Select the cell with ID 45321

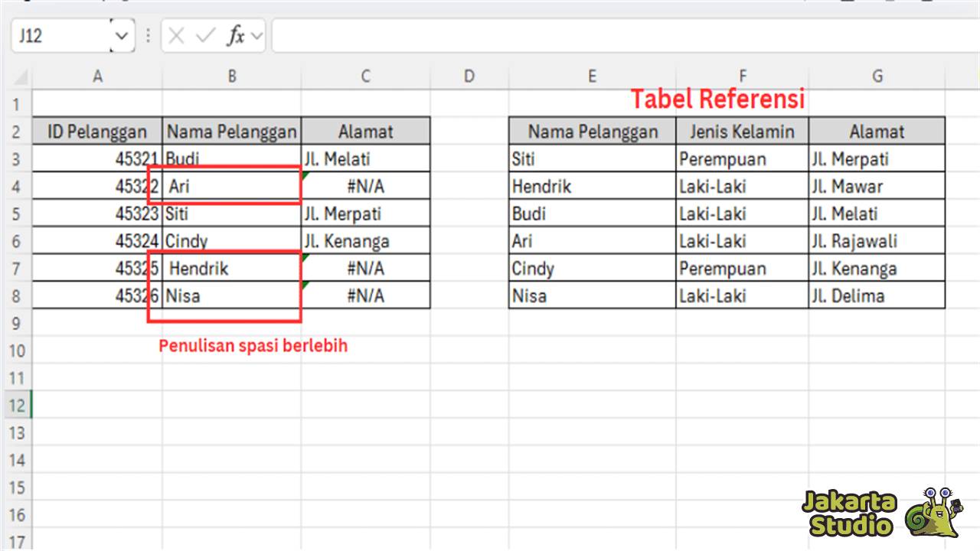97,158
